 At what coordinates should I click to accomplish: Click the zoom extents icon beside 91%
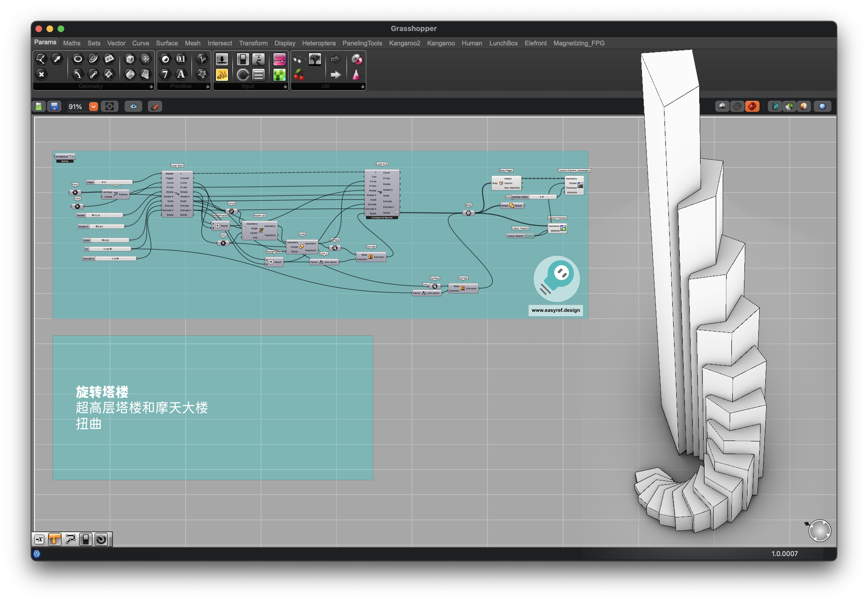point(109,107)
